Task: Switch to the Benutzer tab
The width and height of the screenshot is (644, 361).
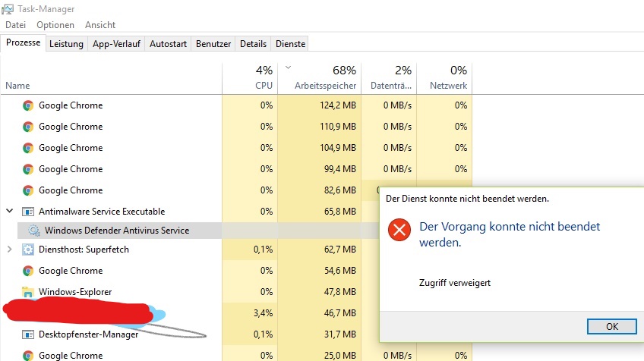Action: pos(213,44)
